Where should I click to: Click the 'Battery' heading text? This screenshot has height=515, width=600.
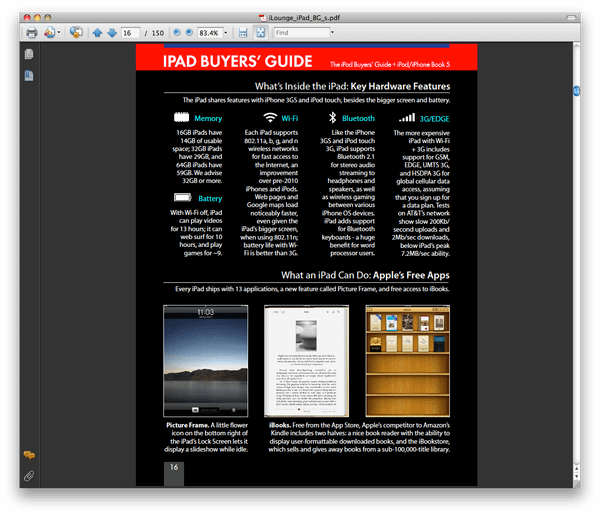pos(210,199)
